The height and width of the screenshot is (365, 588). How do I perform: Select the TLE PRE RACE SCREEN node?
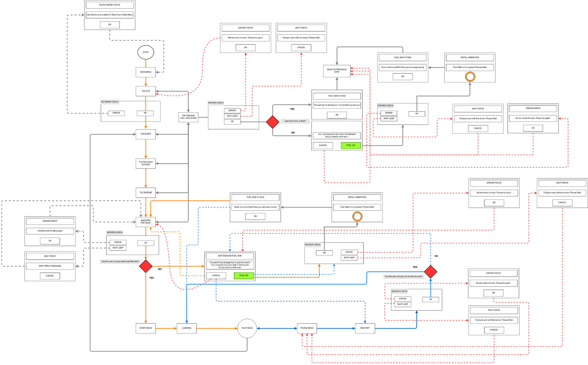click(x=145, y=163)
